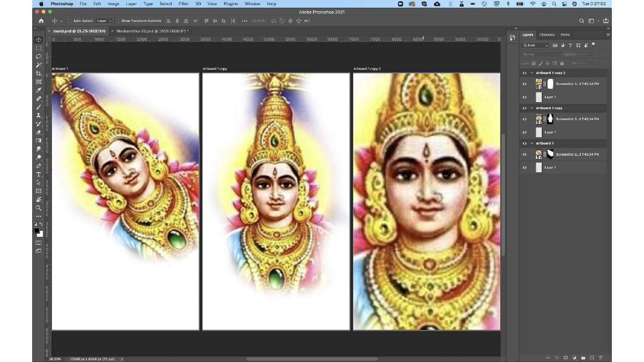Collapse the Artboard 1 copy 2 group

pos(532,73)
